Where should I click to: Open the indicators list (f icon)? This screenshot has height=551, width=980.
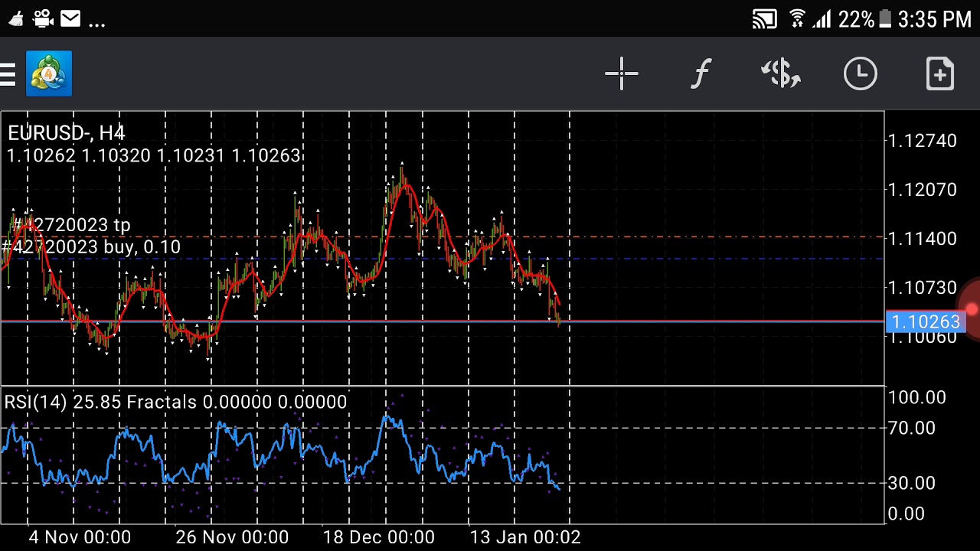point(701,74)
